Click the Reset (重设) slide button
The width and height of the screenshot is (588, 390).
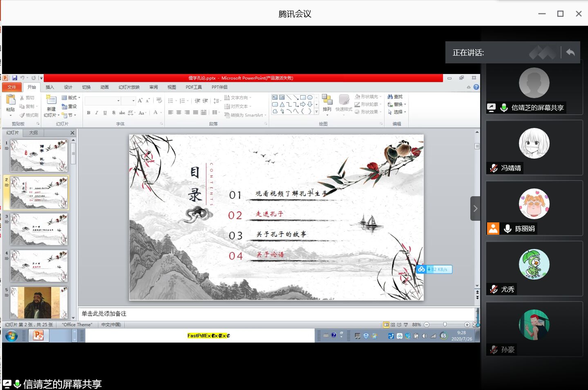coord(69,106)
